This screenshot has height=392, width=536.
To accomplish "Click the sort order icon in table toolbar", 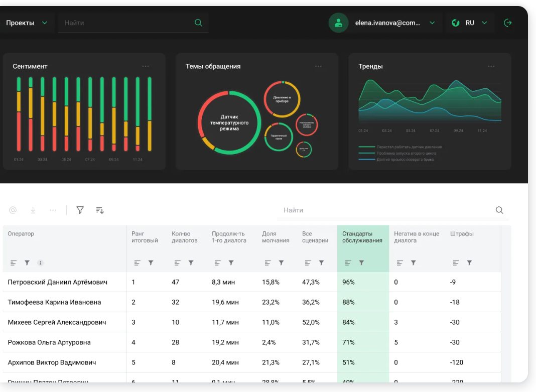I will [100, 210].
